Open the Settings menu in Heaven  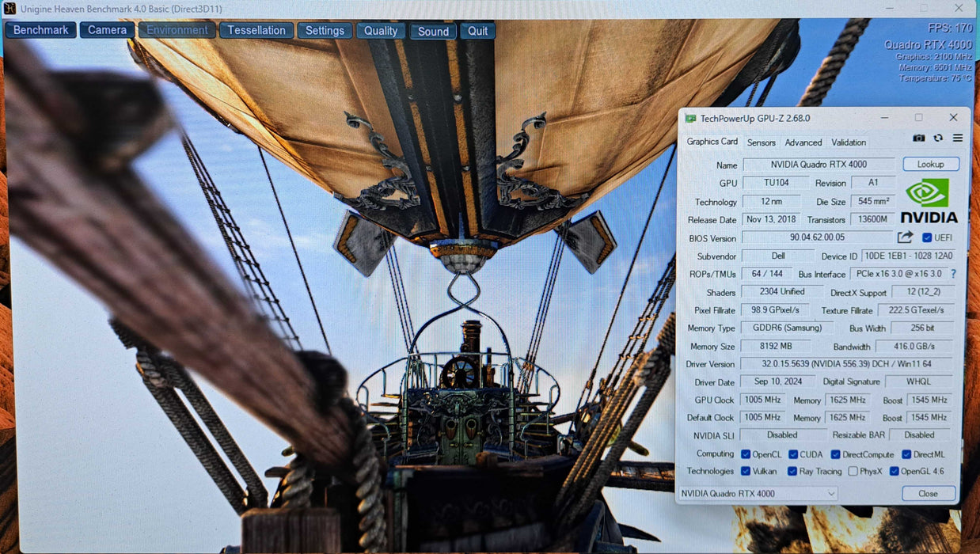tap(325, 31)
